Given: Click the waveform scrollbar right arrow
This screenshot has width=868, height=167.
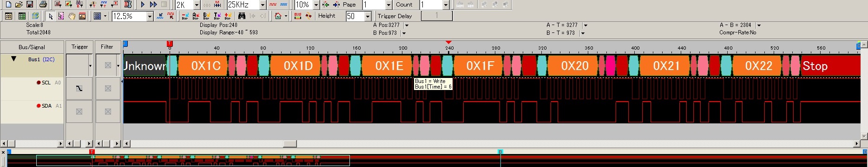Looking at the screenshot, I should pos(857,144).
